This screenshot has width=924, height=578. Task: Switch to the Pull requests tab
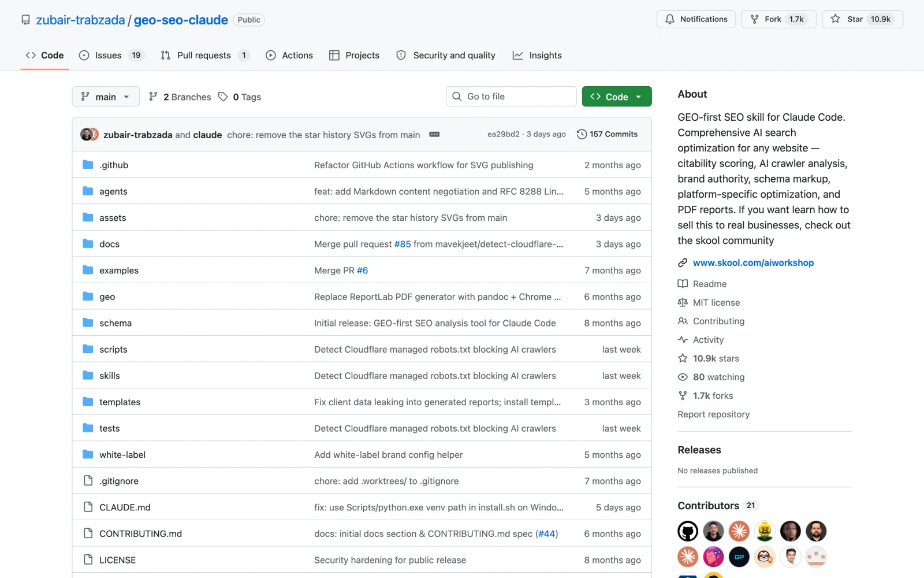pos(204,55)
